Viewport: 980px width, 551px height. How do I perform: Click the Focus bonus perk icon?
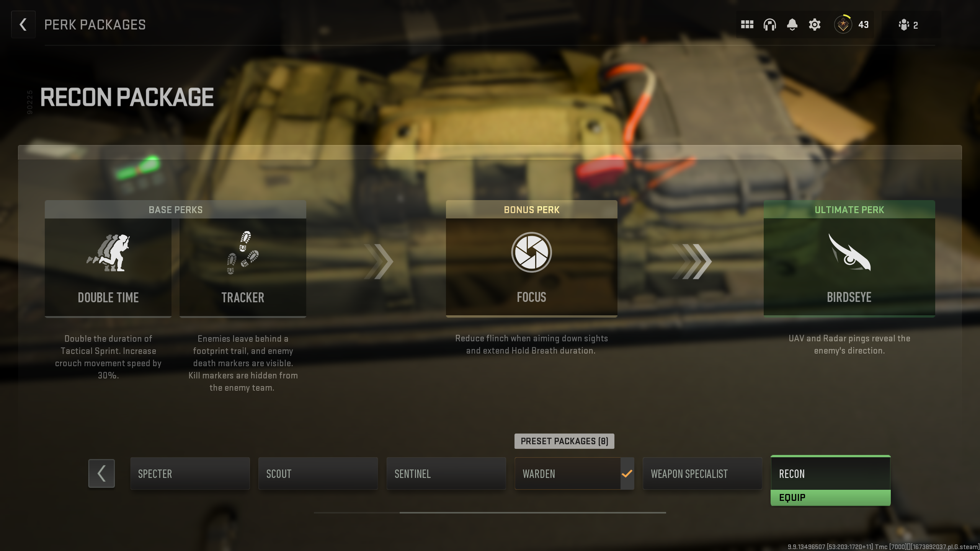pyautogui.click(x=531, y=252)
